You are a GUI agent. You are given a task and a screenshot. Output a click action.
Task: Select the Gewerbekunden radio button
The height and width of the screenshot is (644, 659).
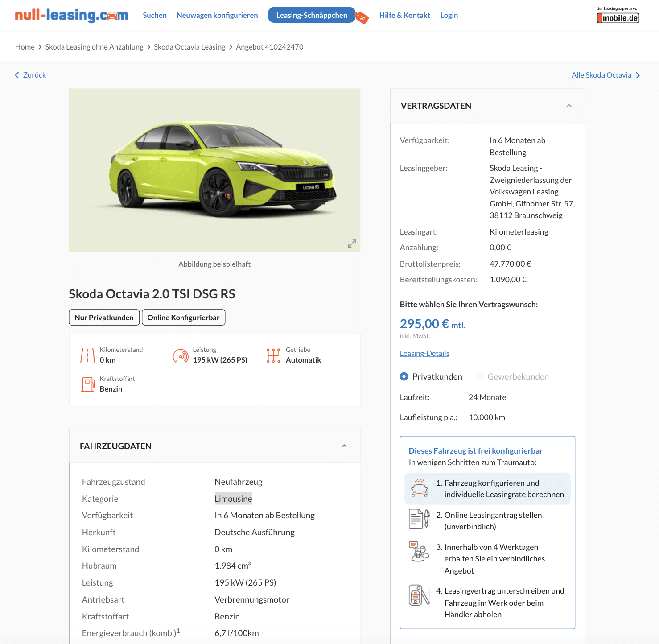click(479, 376)
